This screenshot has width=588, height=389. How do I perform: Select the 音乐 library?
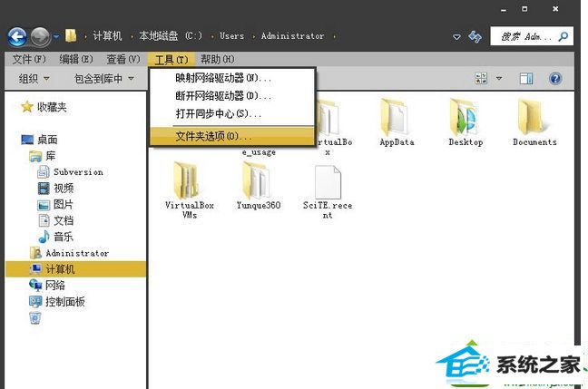[x=64, y=237]
